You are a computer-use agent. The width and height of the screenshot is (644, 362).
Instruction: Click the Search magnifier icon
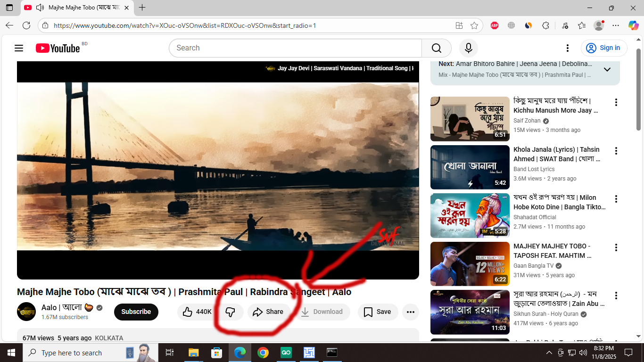tap(436, 48)
